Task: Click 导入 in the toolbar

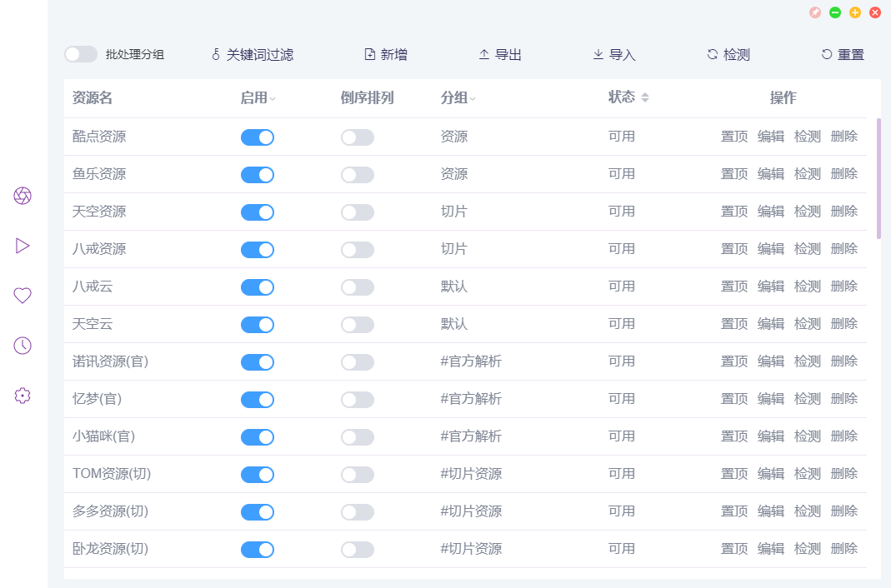Action: [x=614, y=55]
